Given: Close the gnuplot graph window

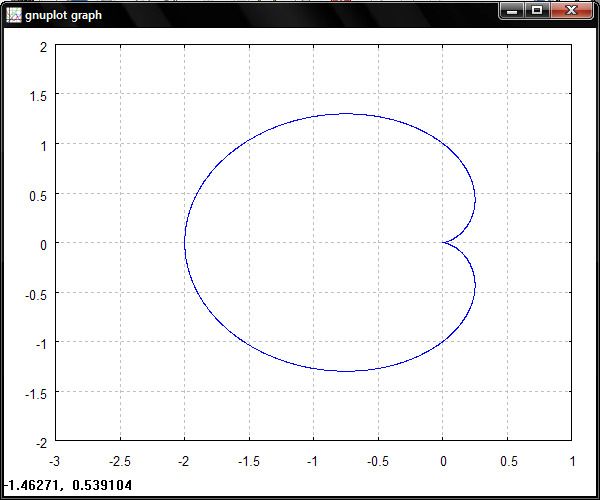Looking at the screenshot, I should (x=572, y=11).
